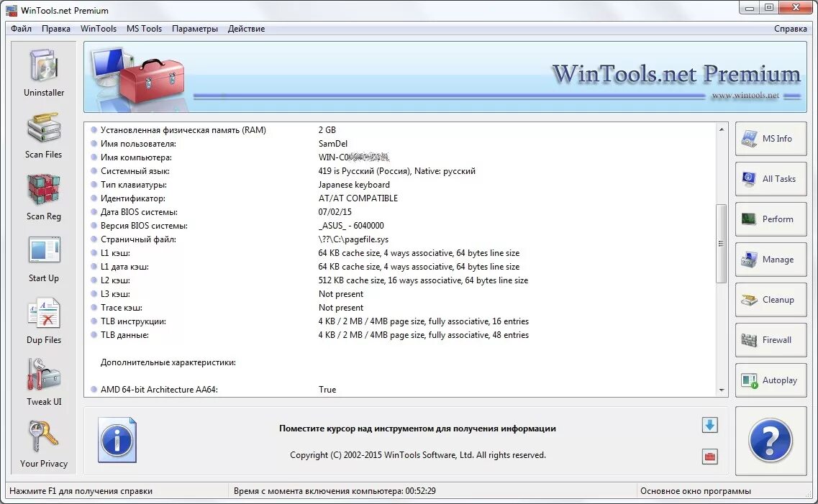
Task: Select the 'TLB инструкции:' row
Action: tap(401, 321)
